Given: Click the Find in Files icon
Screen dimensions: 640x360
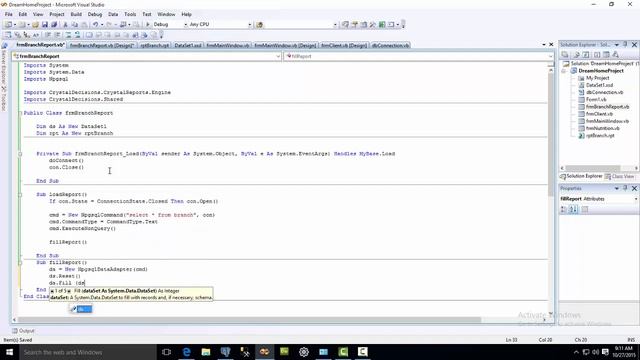Looking at the screenshot, I should (259, 24).
